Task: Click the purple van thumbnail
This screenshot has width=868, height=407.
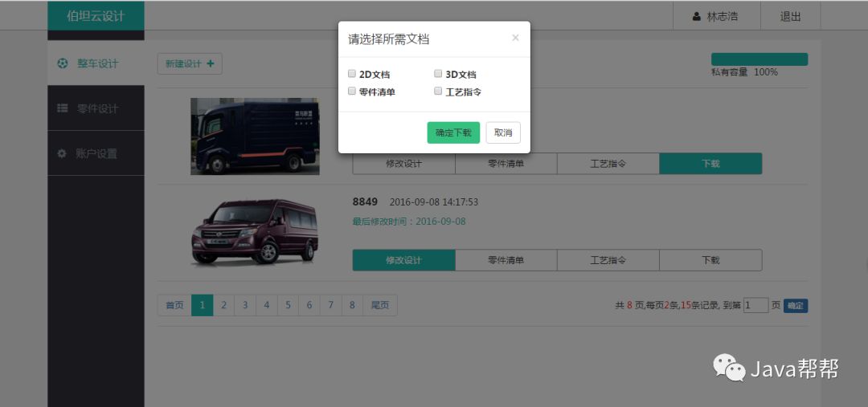Action: click(255, 232)
